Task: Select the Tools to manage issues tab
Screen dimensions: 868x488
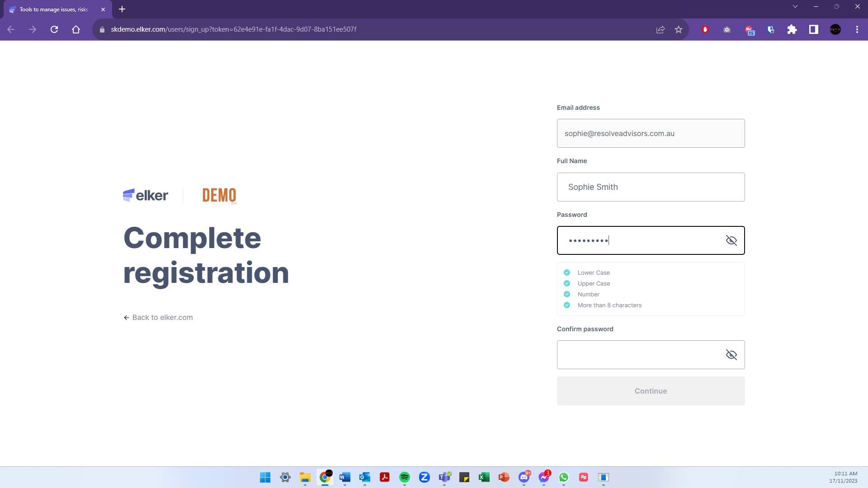Action: [x=53, y=9]
